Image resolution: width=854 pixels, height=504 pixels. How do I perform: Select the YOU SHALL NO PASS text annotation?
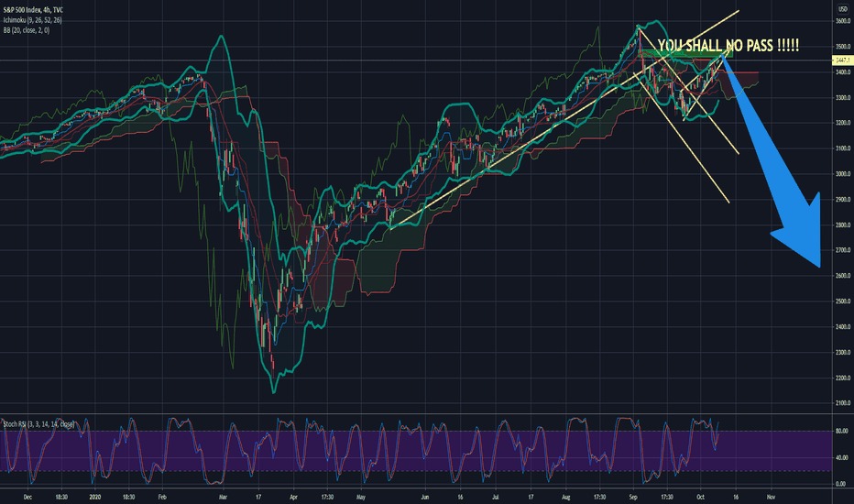pos(728,46)
